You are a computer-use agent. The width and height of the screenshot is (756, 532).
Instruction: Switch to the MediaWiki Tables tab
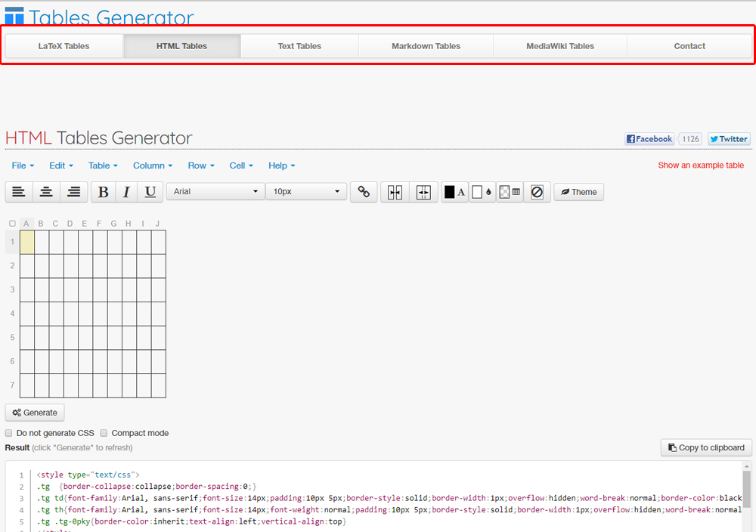click(x=559, y=46)
